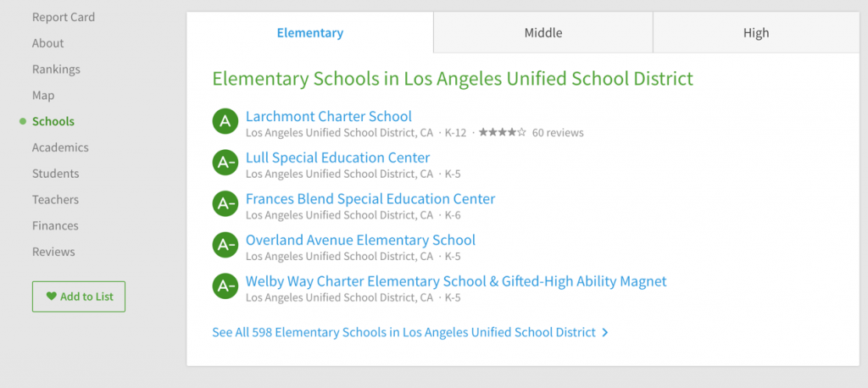Click the A- grade badge beside Welby Way Charter
868x388 pixels.
click(x=225, y=286)
